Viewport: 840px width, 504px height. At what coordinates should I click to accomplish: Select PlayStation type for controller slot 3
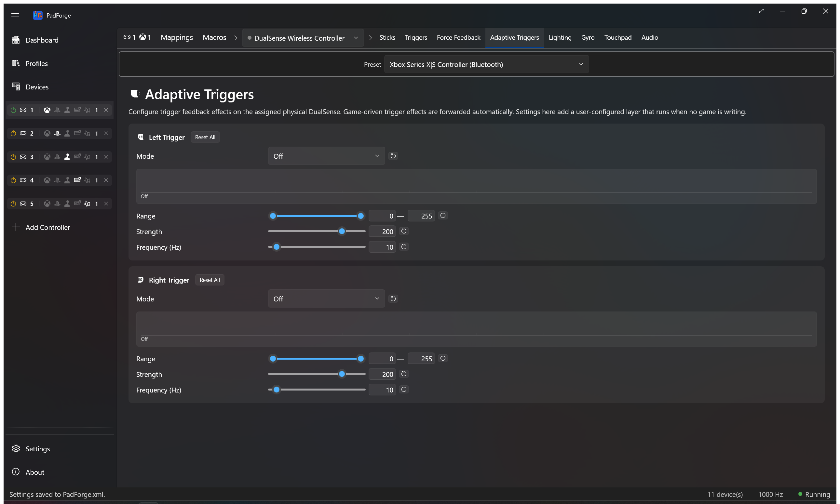[x=57, y=157]
